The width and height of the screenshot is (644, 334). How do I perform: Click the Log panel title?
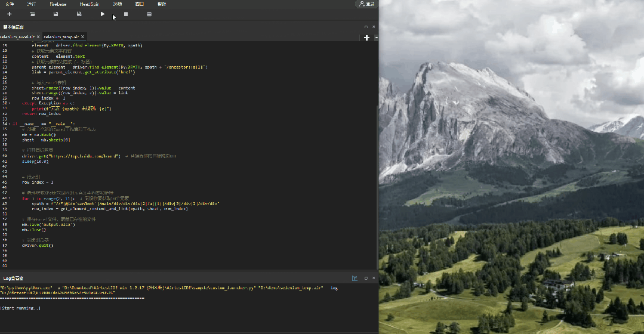[x=14, y=278]
